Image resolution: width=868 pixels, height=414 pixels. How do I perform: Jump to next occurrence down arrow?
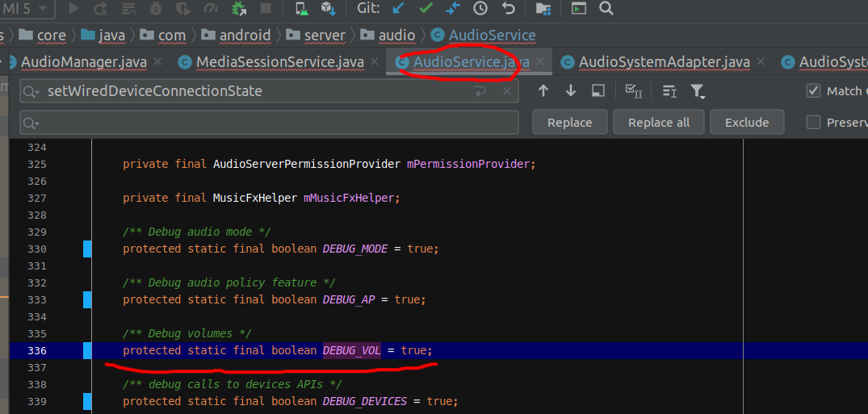571,90
